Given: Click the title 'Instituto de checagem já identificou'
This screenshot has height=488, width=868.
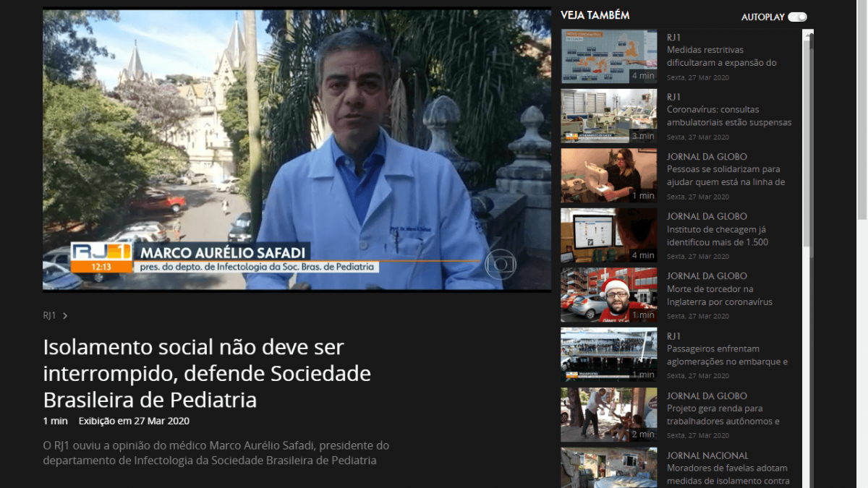Looking at the screenshot, I should click(718, 236).
